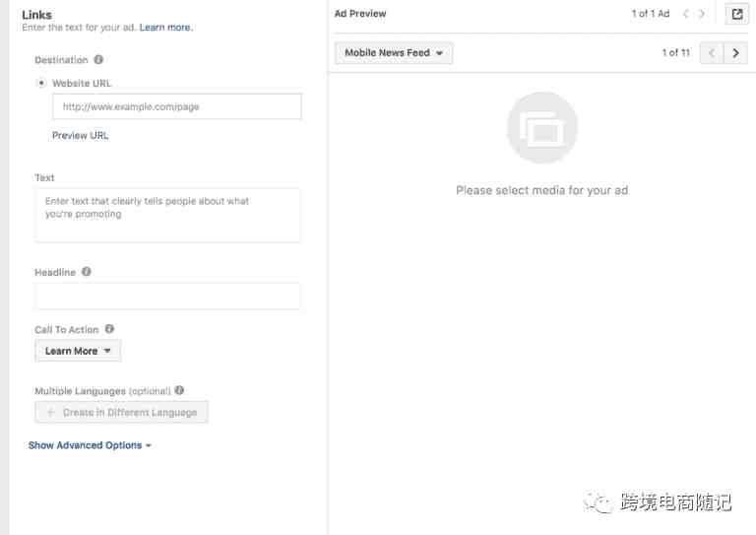Go to next ad arrow beside 1 of 1 Ad
Viewport: 756px width, 535px height.
(x=702, y=14)
